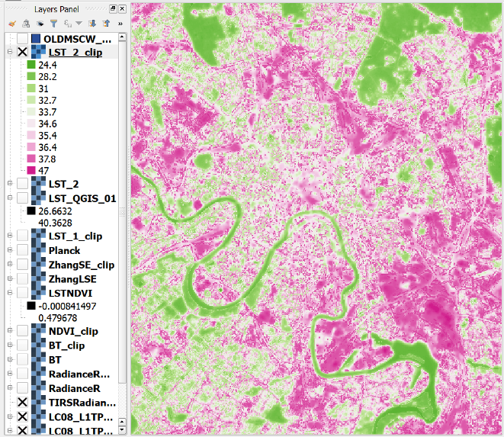Click the pink 37.8 legend swatch

click(31, 159)
